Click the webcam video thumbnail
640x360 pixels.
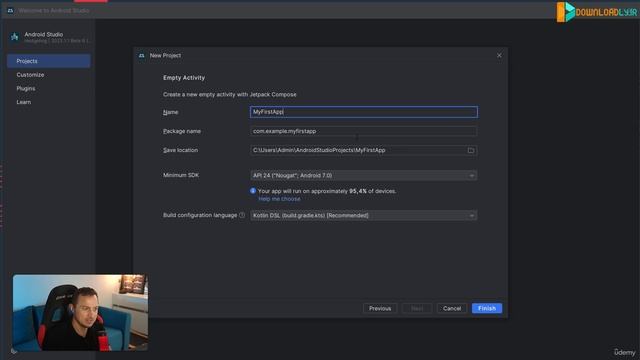[80, 313]
